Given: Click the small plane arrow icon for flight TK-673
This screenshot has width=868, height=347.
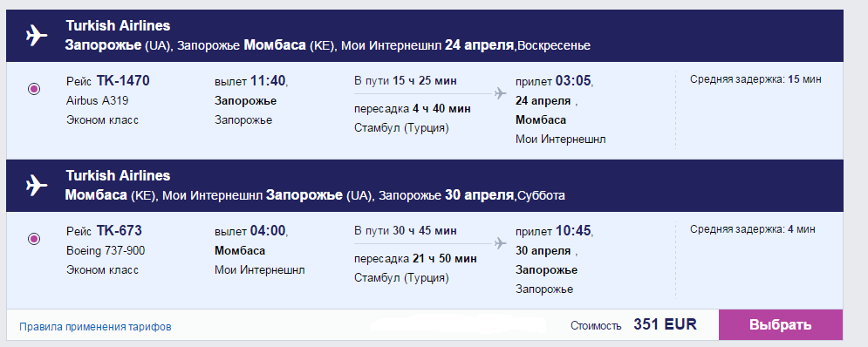Looking at the screenshot, I should 501,242.
